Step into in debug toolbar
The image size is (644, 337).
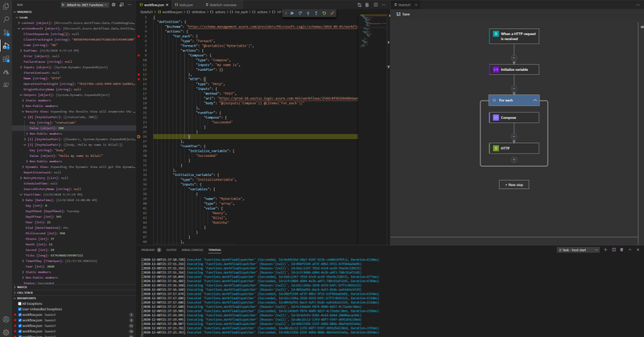point(308,13)
